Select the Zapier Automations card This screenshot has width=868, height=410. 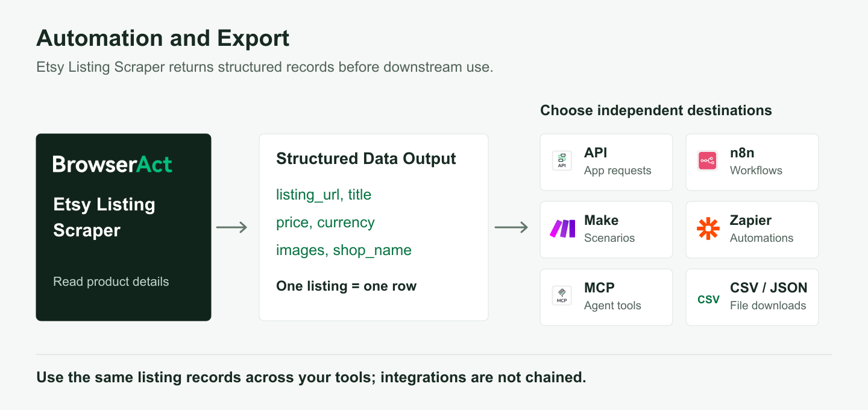tap(752, 229)
